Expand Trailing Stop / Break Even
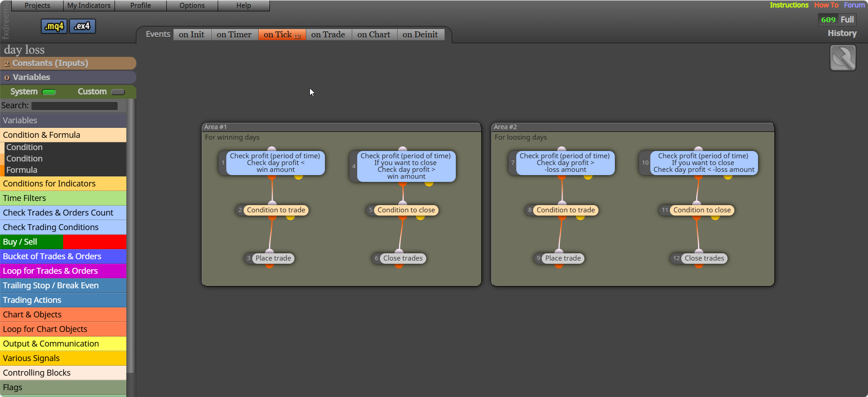This screenshot has width=868, height=397. point(63,286)
